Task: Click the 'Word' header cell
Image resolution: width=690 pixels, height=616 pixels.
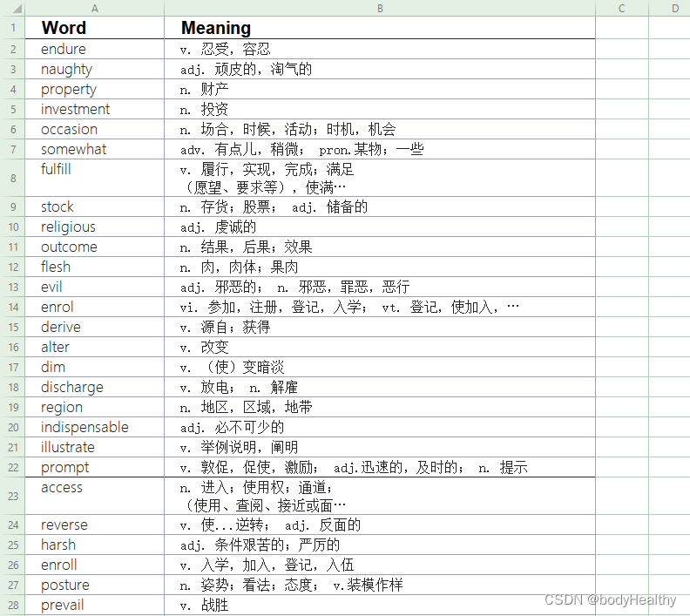Action: click(95, 28)
